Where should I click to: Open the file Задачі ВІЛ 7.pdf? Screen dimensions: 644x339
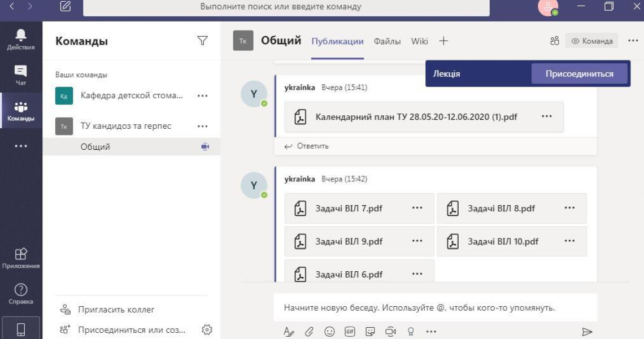[349, 208]
